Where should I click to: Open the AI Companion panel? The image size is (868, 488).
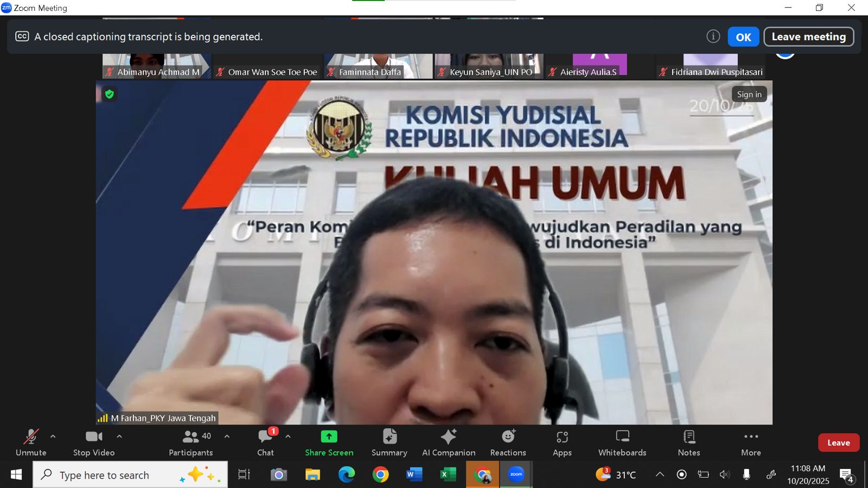tap(449, 442)
